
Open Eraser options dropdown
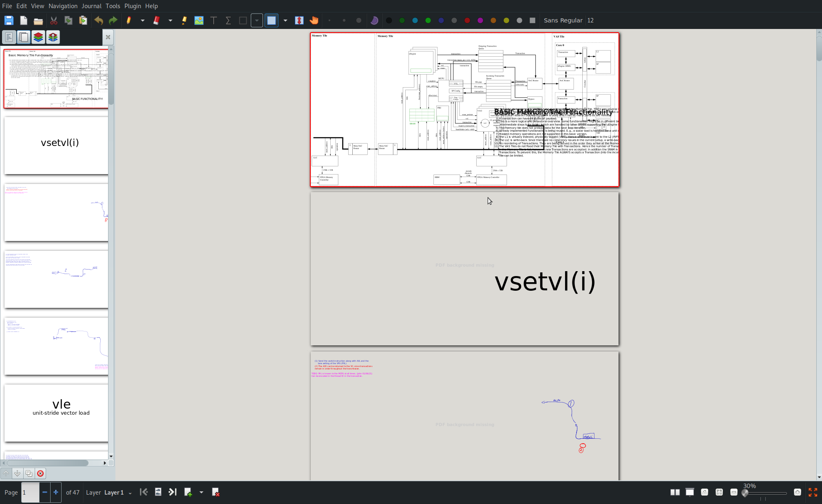point(170,20)
